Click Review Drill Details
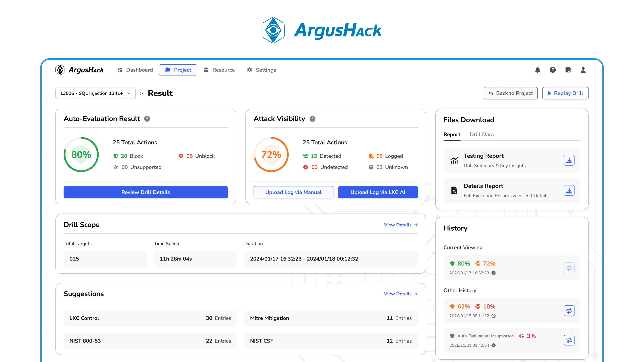 (146, 192)
